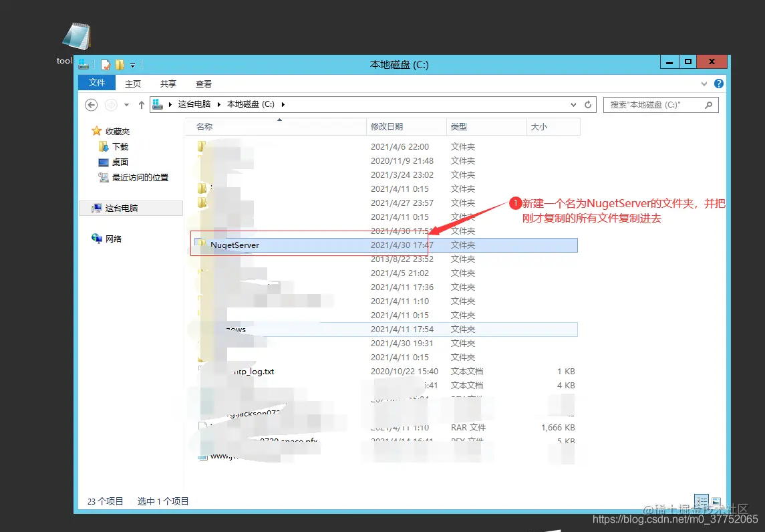The height and width of the screenshot is (532, 765).
Task: Switch to the 主页 ribbon tab
Action: point(133,84)
